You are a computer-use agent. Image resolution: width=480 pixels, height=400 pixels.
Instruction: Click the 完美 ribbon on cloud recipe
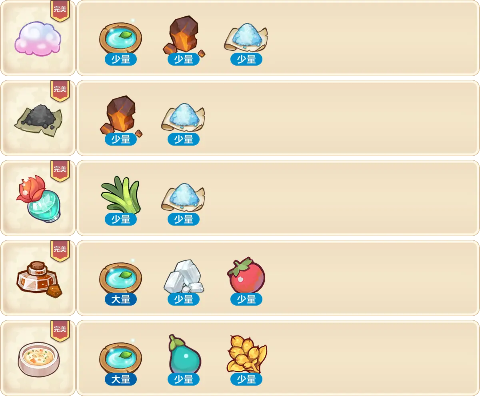[60, 10]
